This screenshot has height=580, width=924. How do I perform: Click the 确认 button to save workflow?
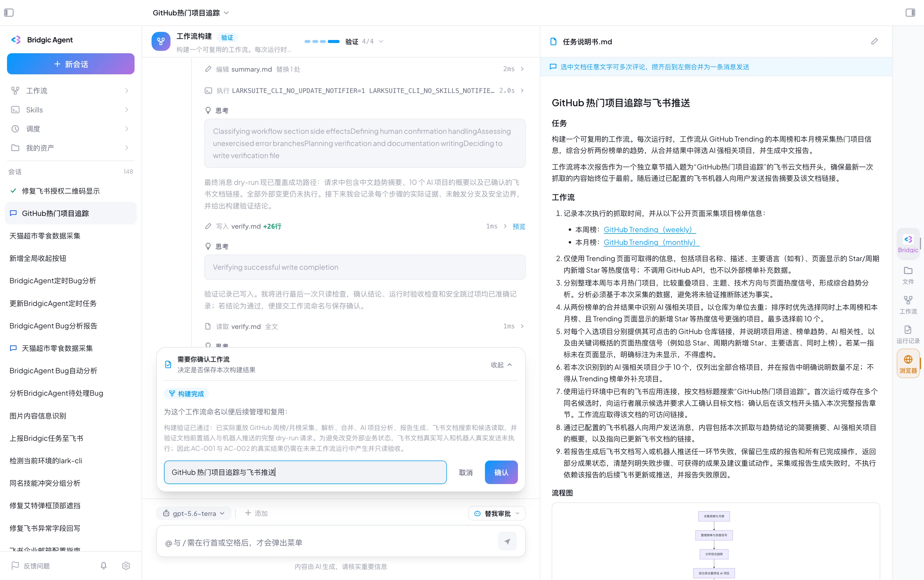[501, 472]
